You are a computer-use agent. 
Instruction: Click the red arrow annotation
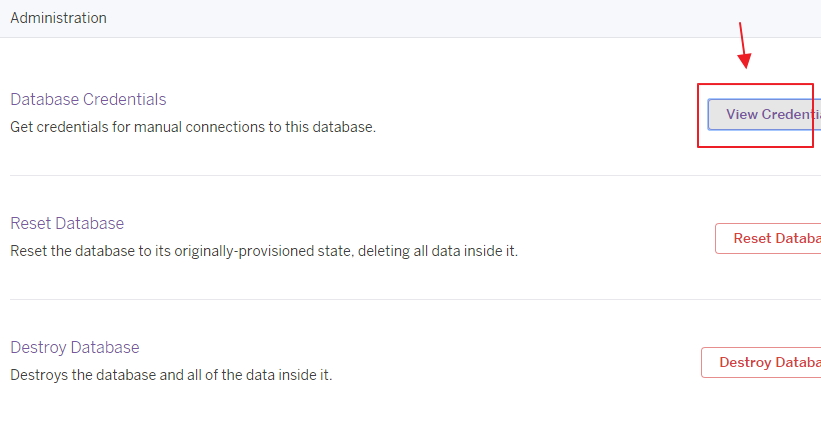744,45
